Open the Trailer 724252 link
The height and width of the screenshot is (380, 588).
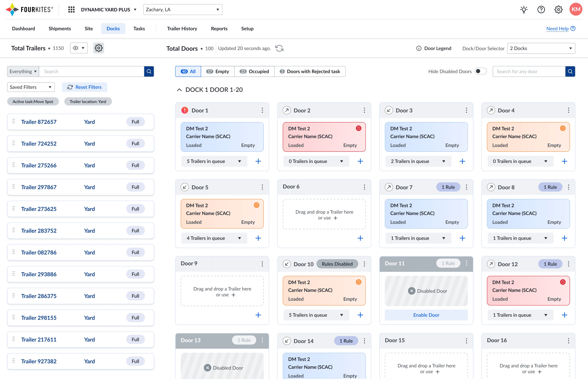point(39,144)
